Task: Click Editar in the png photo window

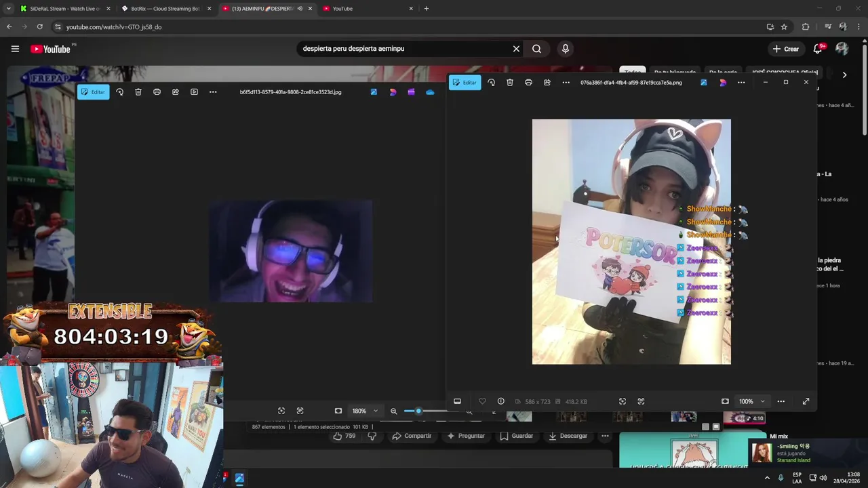Action: pos(465,83)
